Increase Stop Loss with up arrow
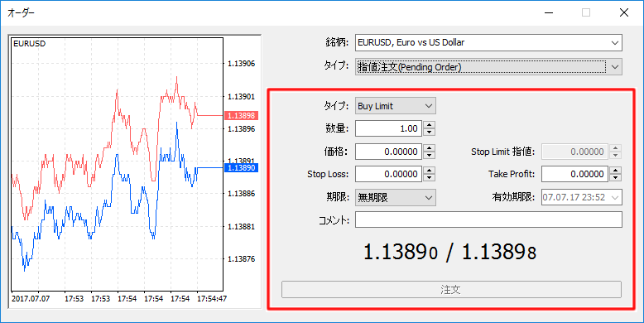The image size is (644, 323). (x=430, y=171)
